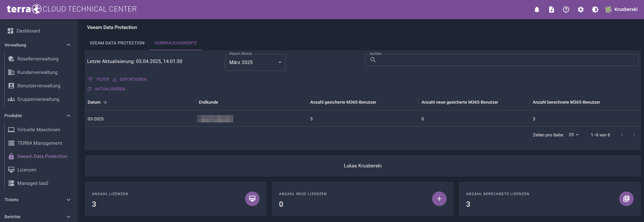This screenshot has width=644, height=222.
Task: Open the rows per page 25 dropdown
Action: coord(574,135)
